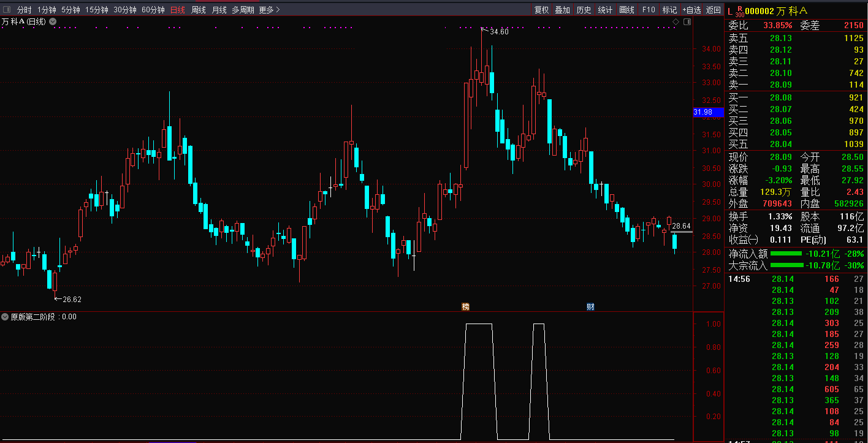Screen dimensions: 868x443
Task: Open the 历史 history button
Action: (584, 10)
